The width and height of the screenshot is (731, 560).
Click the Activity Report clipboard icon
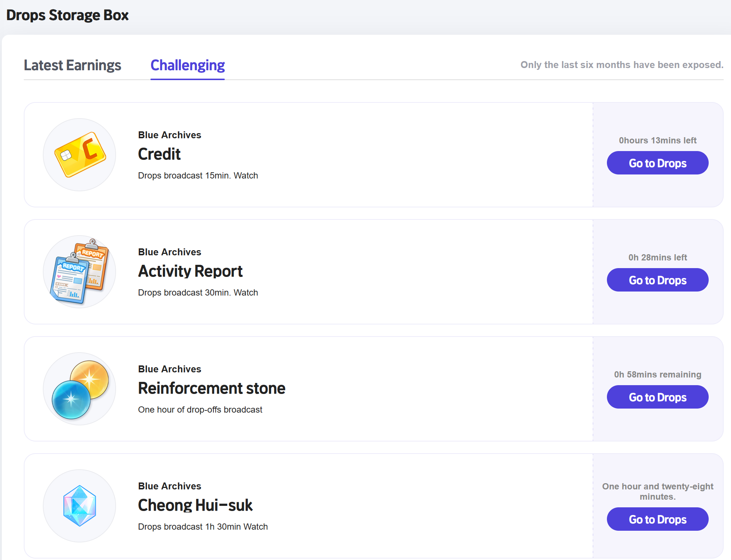79,272
